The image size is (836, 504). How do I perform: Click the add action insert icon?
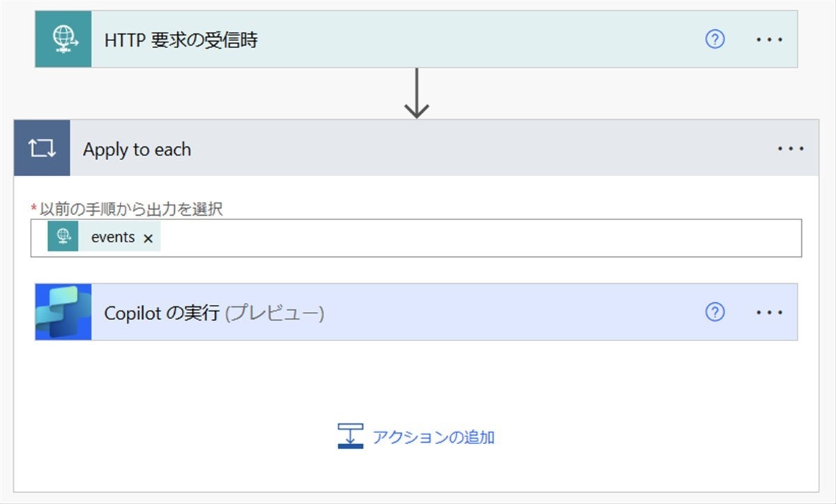[x=350, y=436]
